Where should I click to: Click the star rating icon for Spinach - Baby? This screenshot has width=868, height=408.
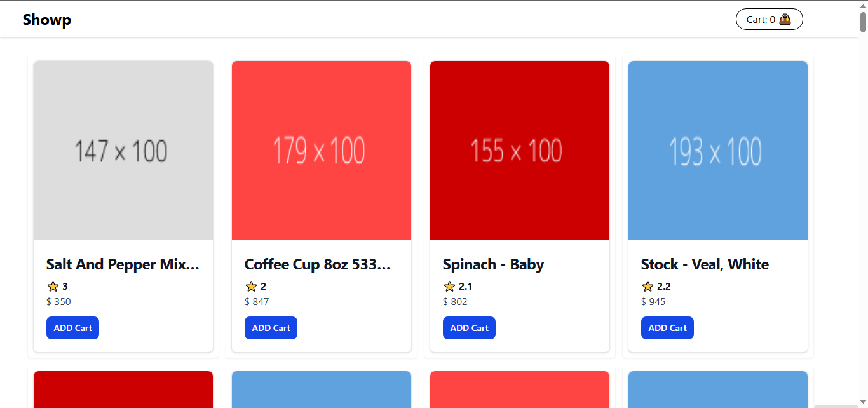point(449,287)
